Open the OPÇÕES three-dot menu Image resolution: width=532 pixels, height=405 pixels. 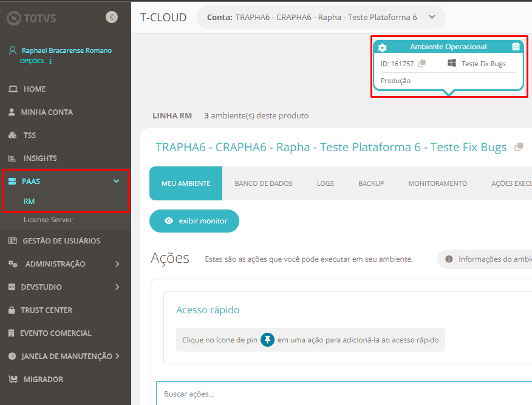coord(50,61)
